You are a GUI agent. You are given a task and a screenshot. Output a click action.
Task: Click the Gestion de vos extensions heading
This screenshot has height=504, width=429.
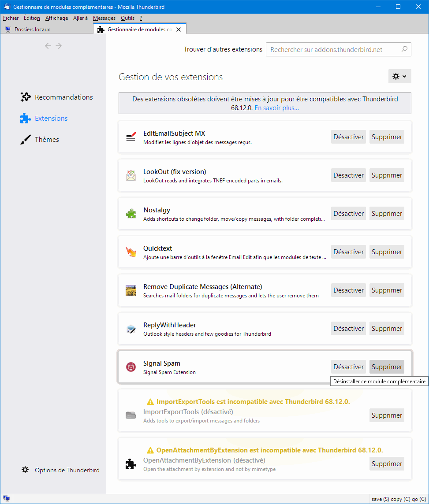click(171, 77)
